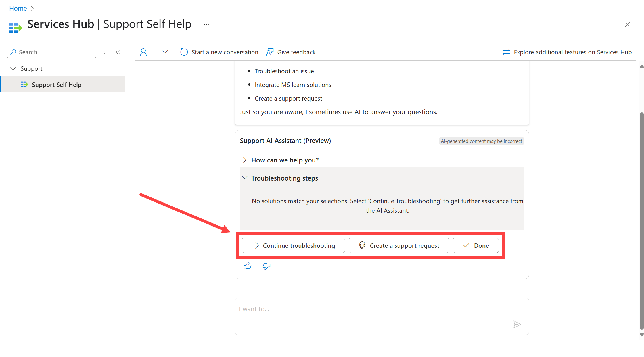Click the Give feedback icon
The width and height of the screenshot is (644, 357).
coord(269,52)
